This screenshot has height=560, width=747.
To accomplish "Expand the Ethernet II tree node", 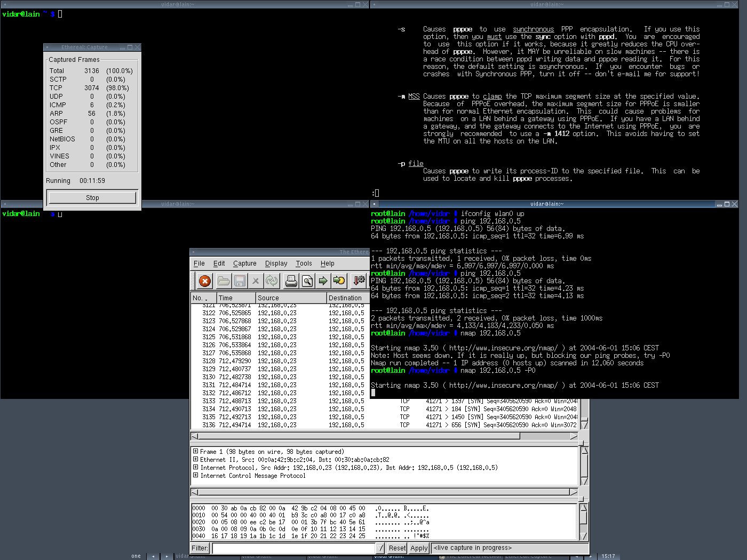I will tap(195, 459).
